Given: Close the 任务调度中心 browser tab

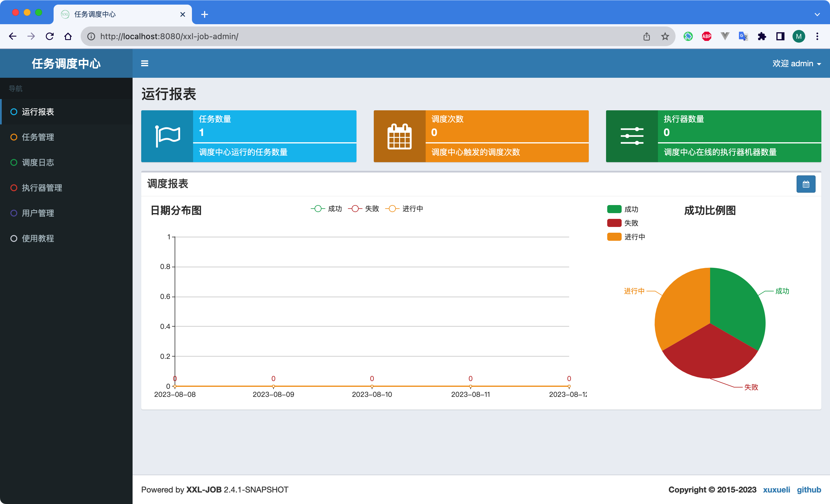Looking at the screenshot, I should click(x=183, y=14).
